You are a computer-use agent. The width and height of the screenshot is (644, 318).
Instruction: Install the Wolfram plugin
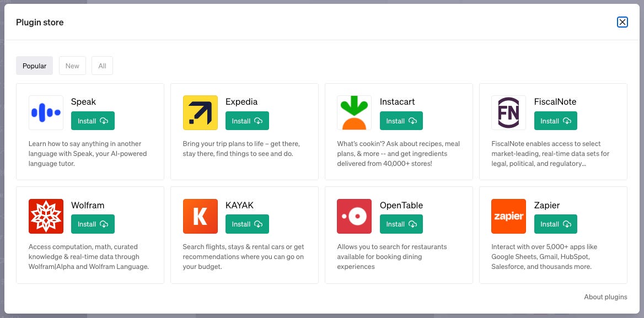pyautogui.click(x=93, y=224)
